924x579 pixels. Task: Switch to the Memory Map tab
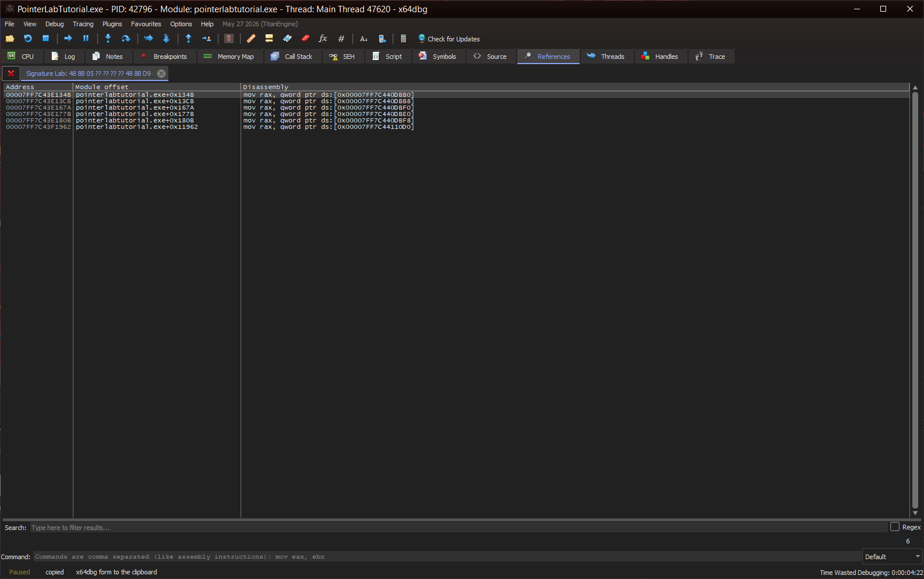(229, 57)
